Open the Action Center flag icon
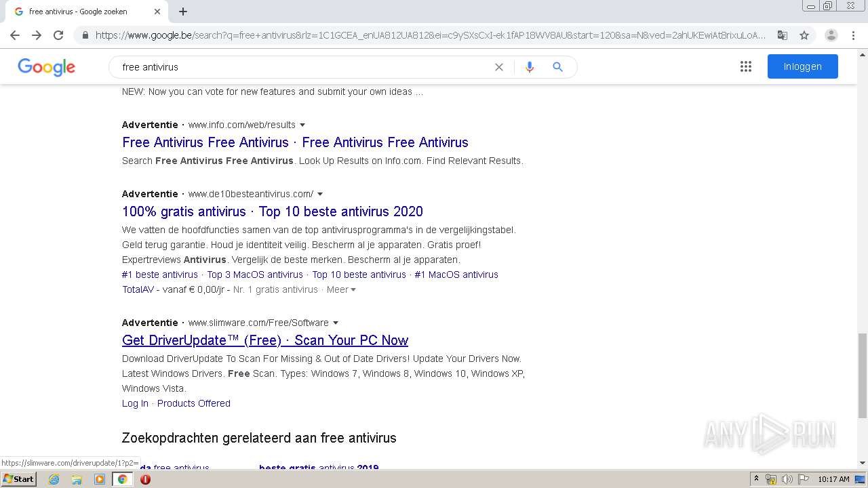Screen dimensions: 868x488 click(802, 479)
